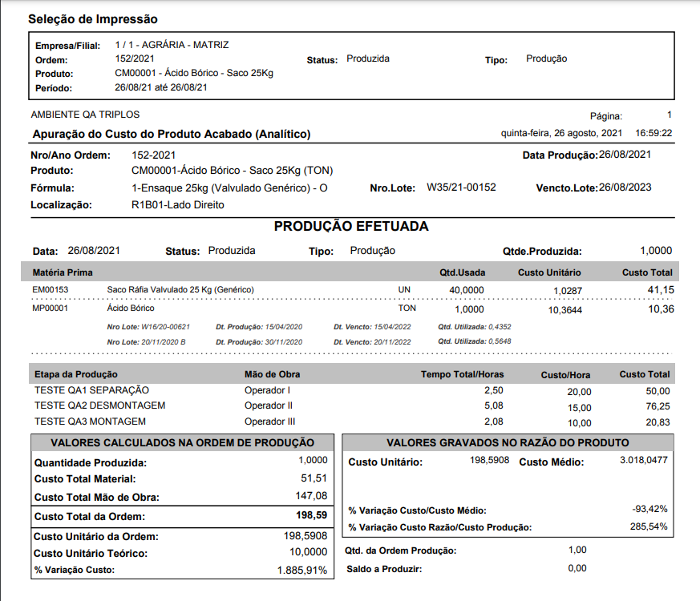The image size is (700, 601).
Task: Click the 'Matéria Prima' column header
Action: click(63, 272)
